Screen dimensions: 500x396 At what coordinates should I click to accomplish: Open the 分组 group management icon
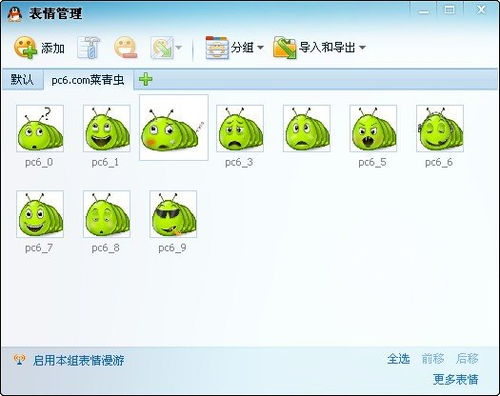point(217,48)
